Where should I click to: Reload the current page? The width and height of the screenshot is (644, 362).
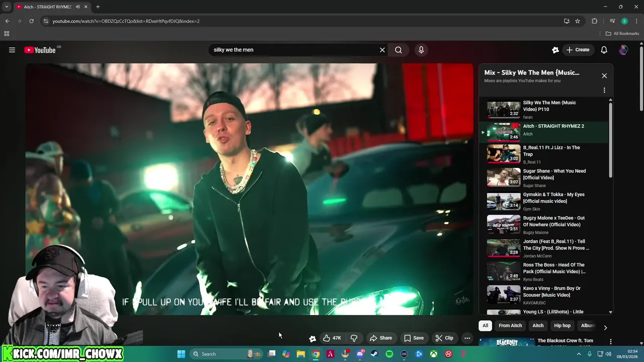pos(31,21)
